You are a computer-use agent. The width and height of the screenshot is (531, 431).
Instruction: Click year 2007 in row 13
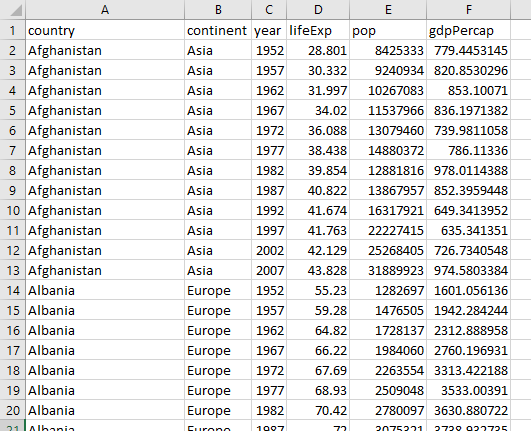coord(269,270)
